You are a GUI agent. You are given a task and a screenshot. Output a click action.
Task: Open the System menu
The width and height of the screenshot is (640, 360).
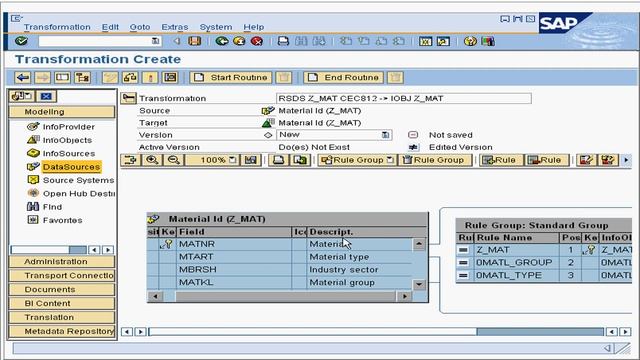pyautogui.click(x=216, y=27)
